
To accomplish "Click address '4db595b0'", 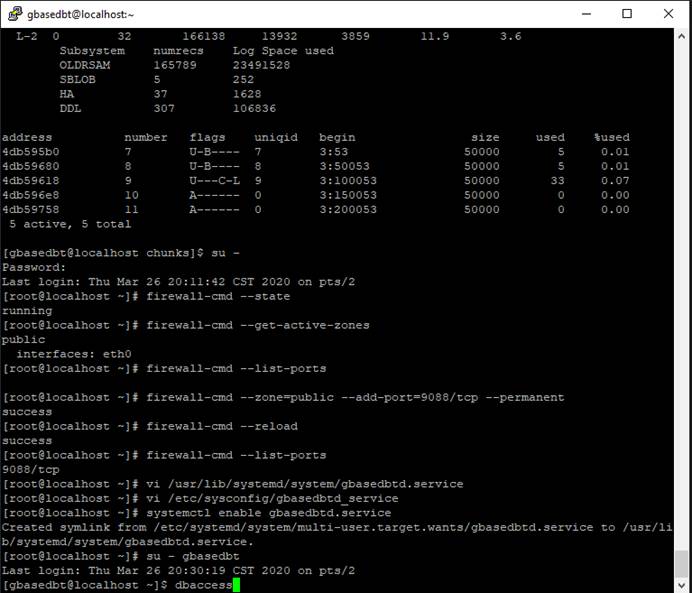I will coord(30,152).
